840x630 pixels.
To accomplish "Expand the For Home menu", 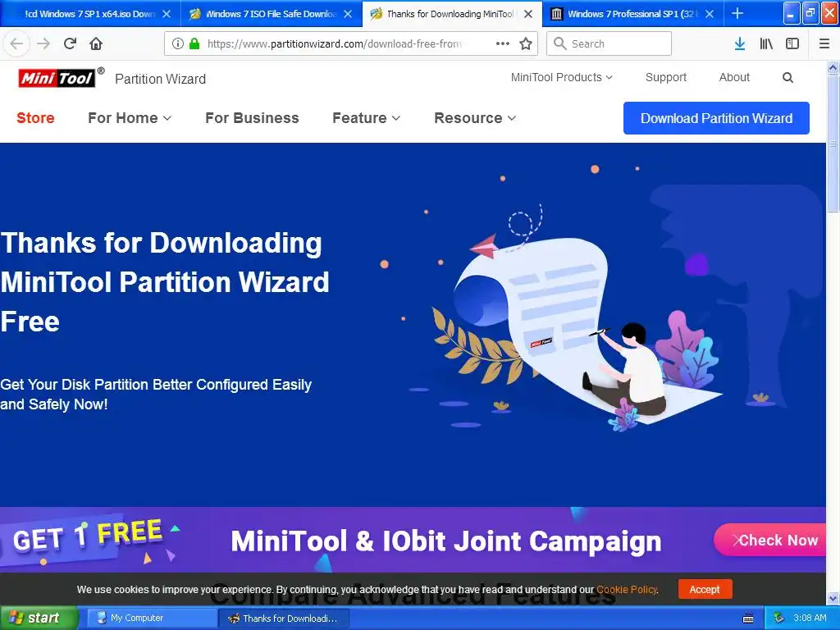I will (x=130, y=118).
